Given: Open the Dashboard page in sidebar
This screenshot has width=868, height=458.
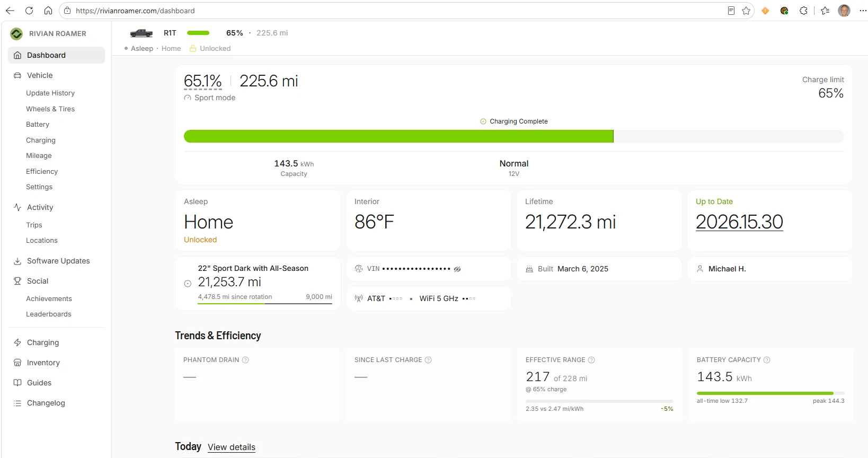Looking at the screenshot, I should [57, 55].
